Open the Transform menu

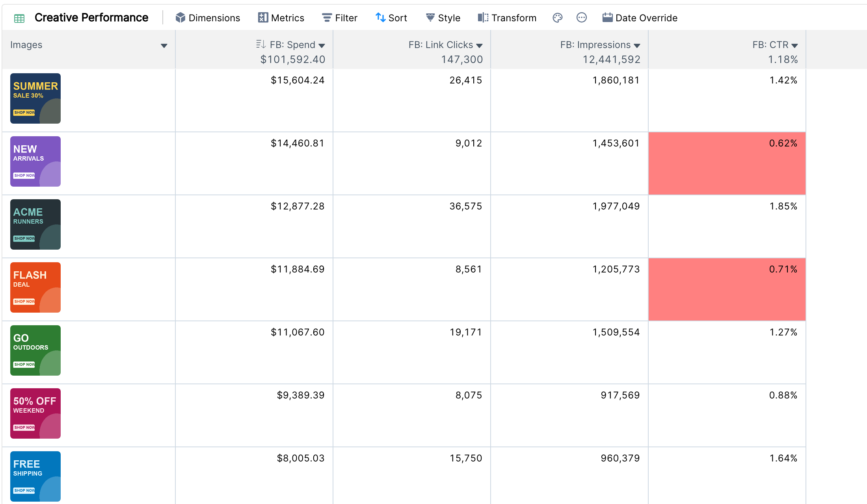coord(507,18)
